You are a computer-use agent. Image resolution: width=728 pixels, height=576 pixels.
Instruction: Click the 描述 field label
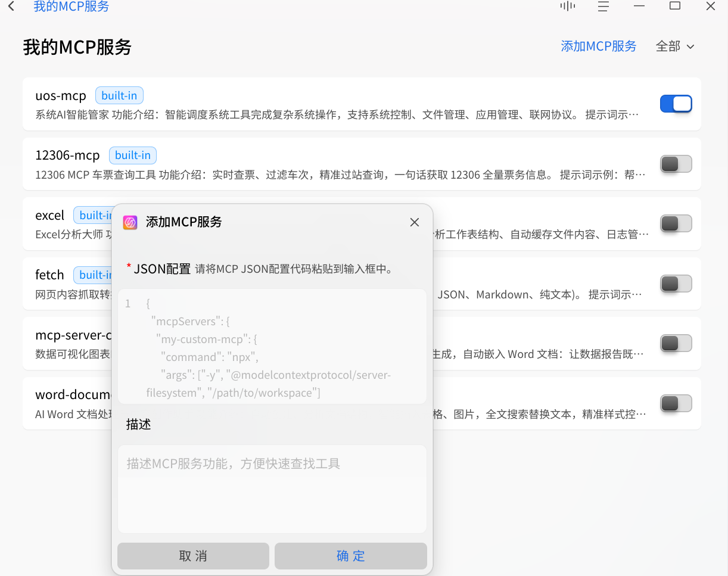click(x=138, y=425)
